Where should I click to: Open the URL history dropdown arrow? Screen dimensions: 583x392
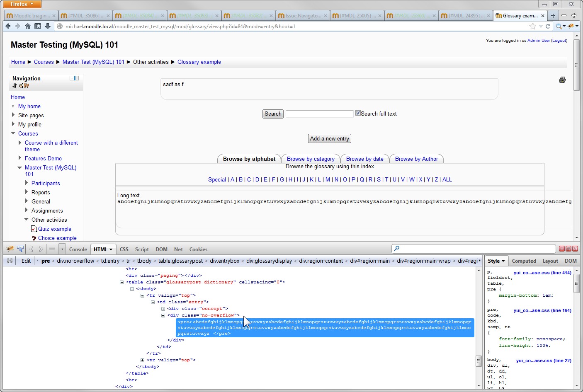coord(541,26)
